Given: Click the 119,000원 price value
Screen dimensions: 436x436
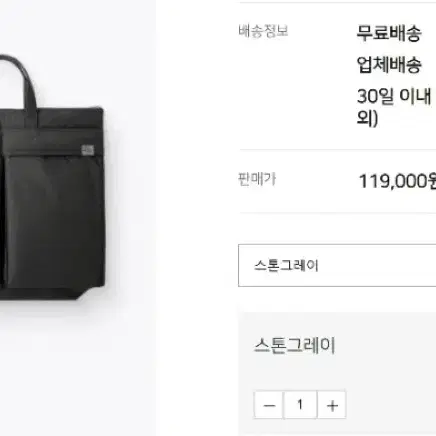Looking at the screenshot, I should [x=397, y=181].
